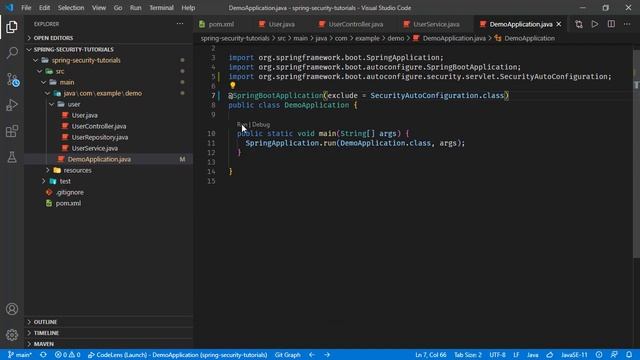
Task: Close the DemoApplication.java tab
Action: (x=559, y=24)
